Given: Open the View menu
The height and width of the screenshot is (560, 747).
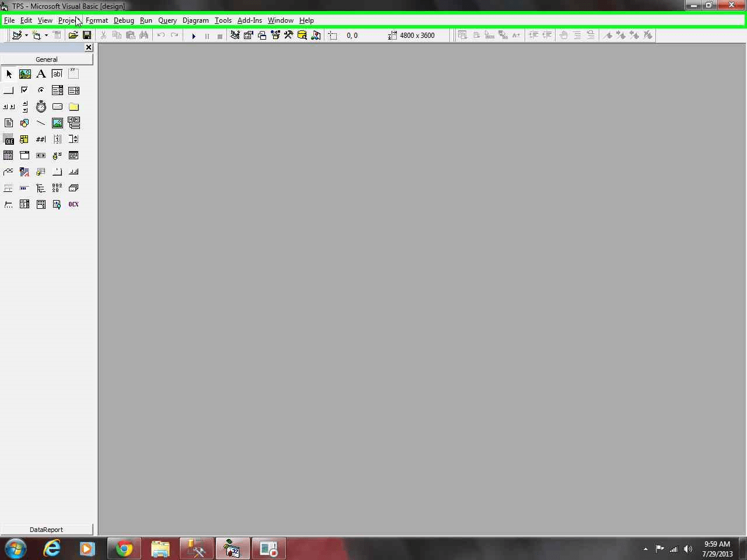Looking at the screenshot, I should click(45, 20).
